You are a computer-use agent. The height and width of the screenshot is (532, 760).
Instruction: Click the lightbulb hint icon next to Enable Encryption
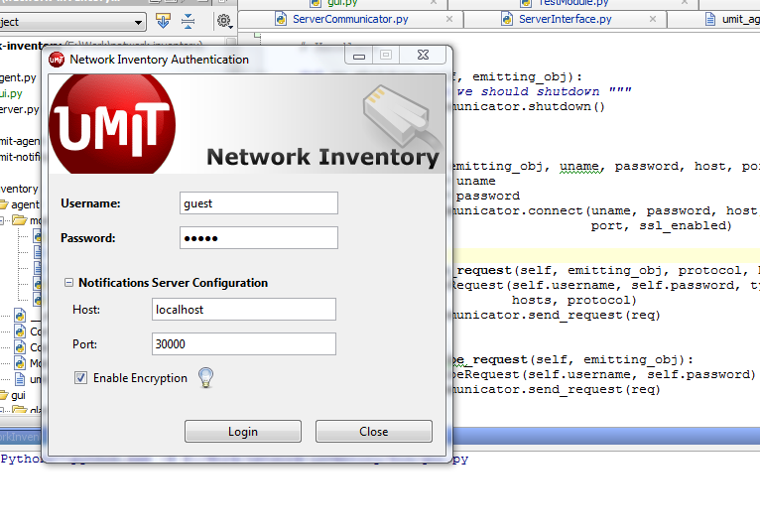(206, 377)
